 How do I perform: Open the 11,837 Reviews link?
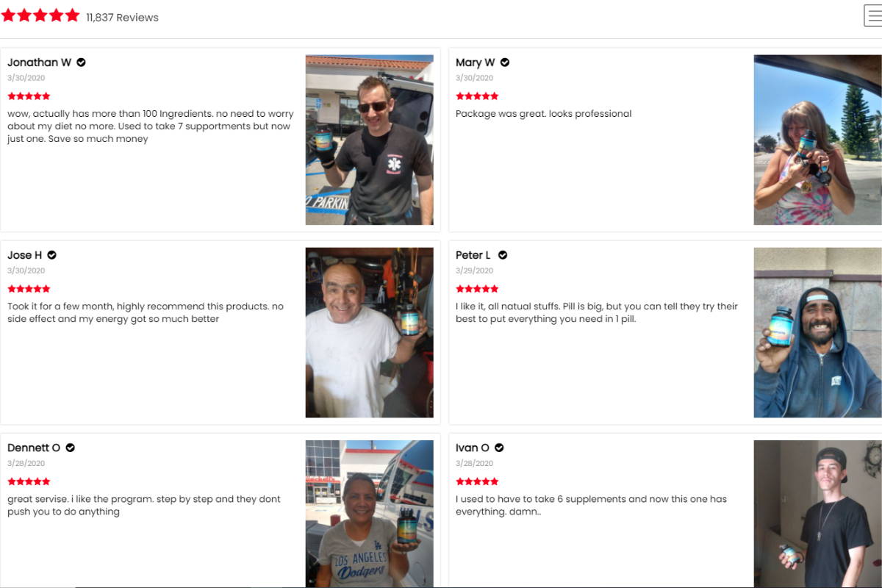(x=122, y=18)
